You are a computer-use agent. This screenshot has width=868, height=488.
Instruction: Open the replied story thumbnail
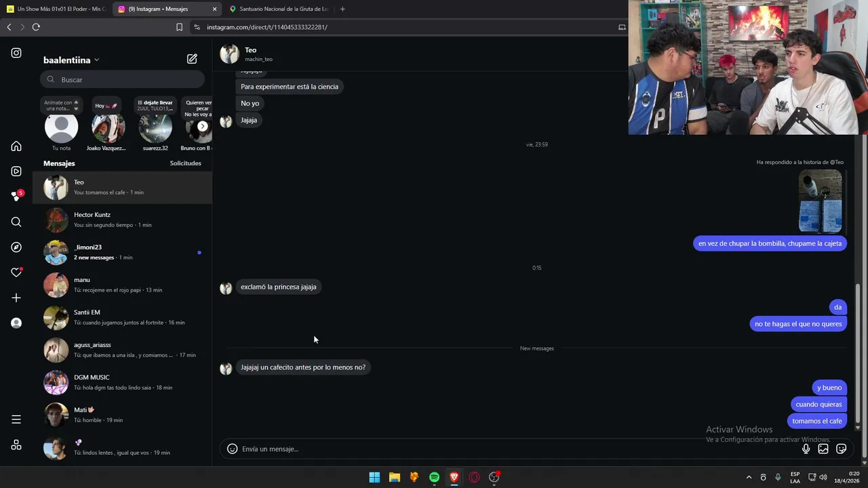pos(821,201)
